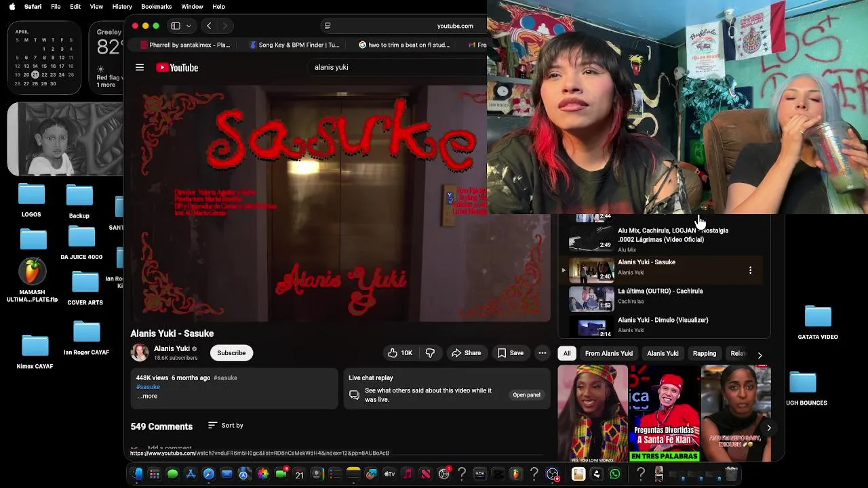The width and height of the screenshot is (868, 488).
Task: Open the Bookmarks menu
Action: tap(157, 7)
